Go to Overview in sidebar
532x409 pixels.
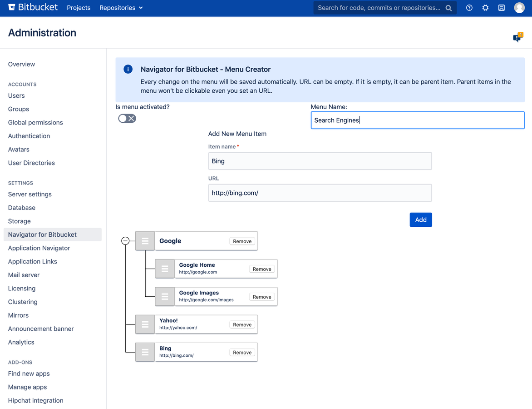[x=21, y=64]
